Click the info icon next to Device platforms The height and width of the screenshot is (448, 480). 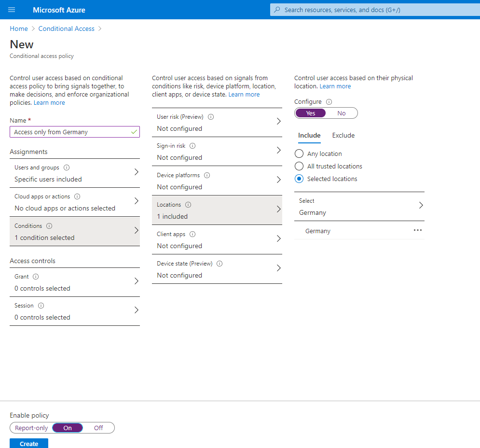coord(207,175)
